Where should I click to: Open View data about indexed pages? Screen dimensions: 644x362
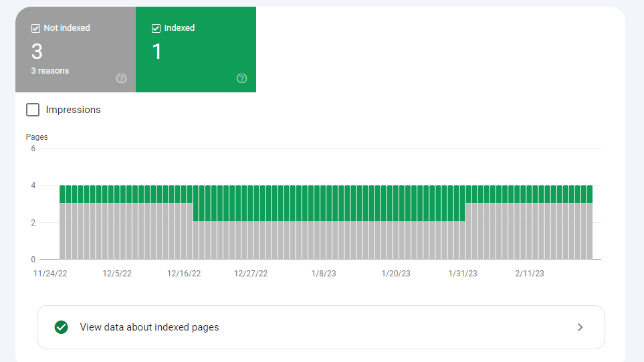point(321,327)
